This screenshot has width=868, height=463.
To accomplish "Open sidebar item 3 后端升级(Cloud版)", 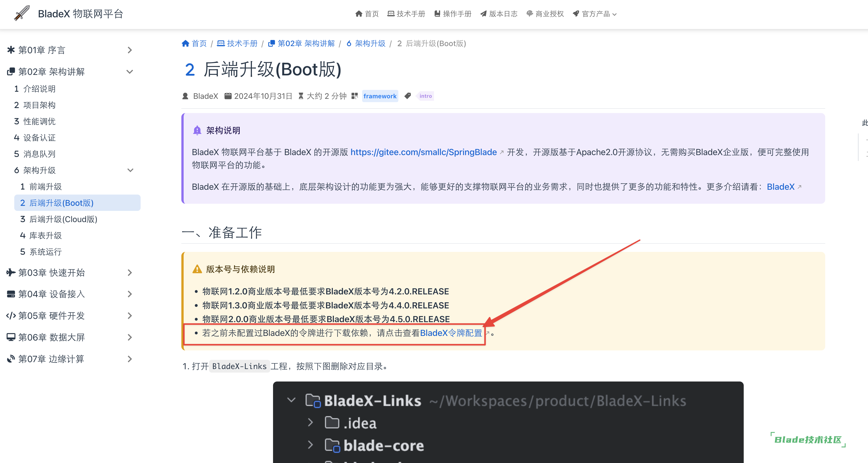I will tap(59, 219).
